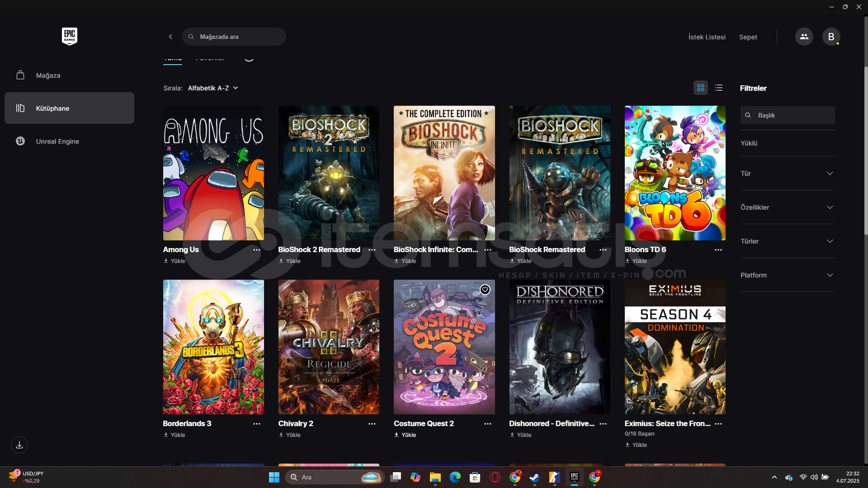Open the İstek Listesi link
This screenshot has height=488, width=868.
pyautogui.click(x=707, y=37)
